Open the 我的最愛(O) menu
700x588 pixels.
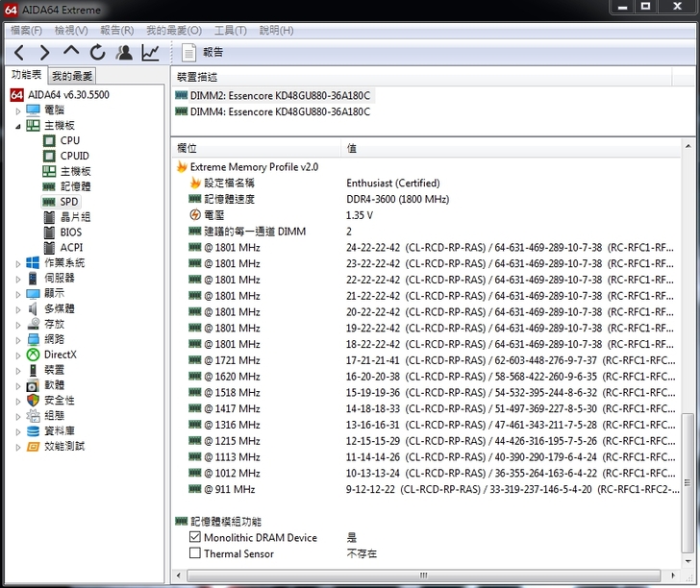(x=174, y=31)
